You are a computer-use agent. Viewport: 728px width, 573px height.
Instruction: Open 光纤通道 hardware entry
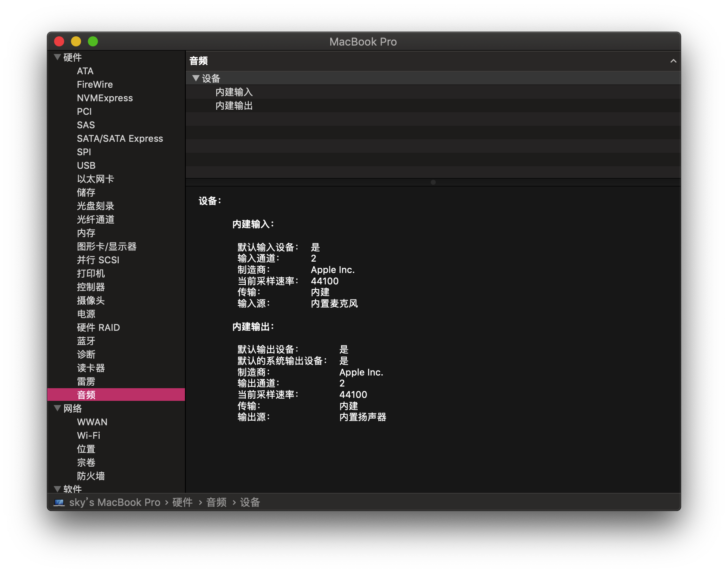click(x=116, y=219)
